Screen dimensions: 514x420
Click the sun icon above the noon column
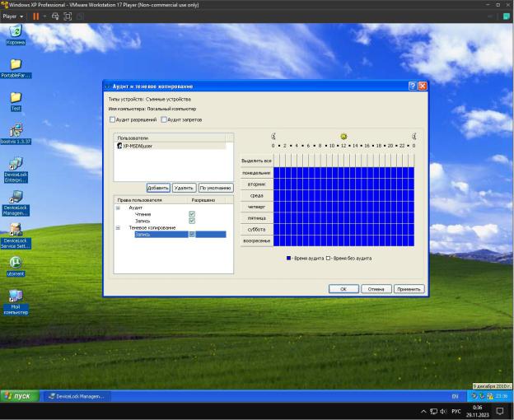(x=343, y=136)
